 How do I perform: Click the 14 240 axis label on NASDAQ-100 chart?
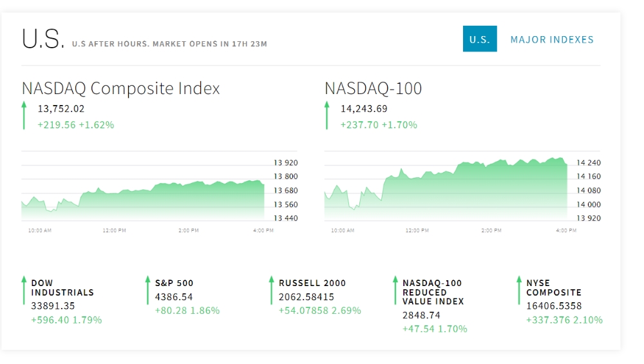pyautogui.click(x=589, y=163)
